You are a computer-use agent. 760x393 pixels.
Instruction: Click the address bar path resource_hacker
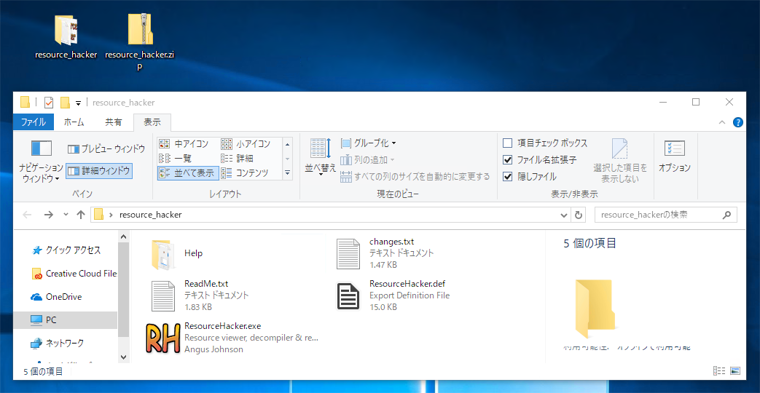pyautogui.click(x=150, y=215)
